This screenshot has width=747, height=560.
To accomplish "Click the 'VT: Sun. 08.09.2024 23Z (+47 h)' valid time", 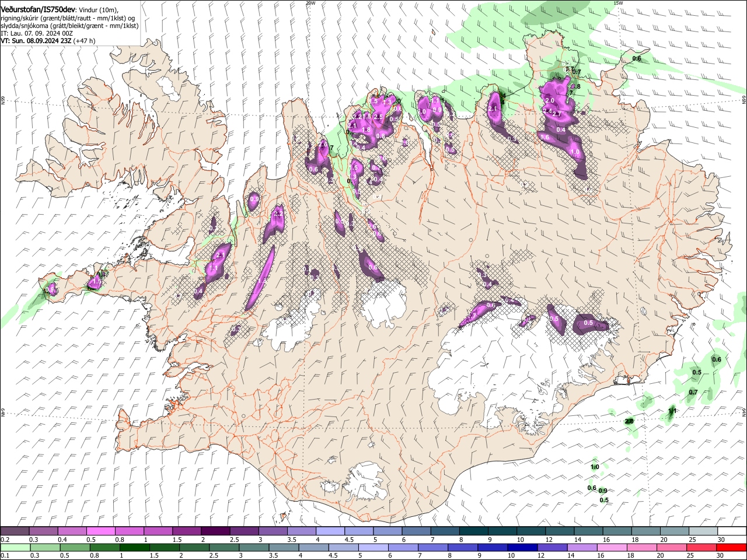I will pyautogui.click(x=48, y=41).
